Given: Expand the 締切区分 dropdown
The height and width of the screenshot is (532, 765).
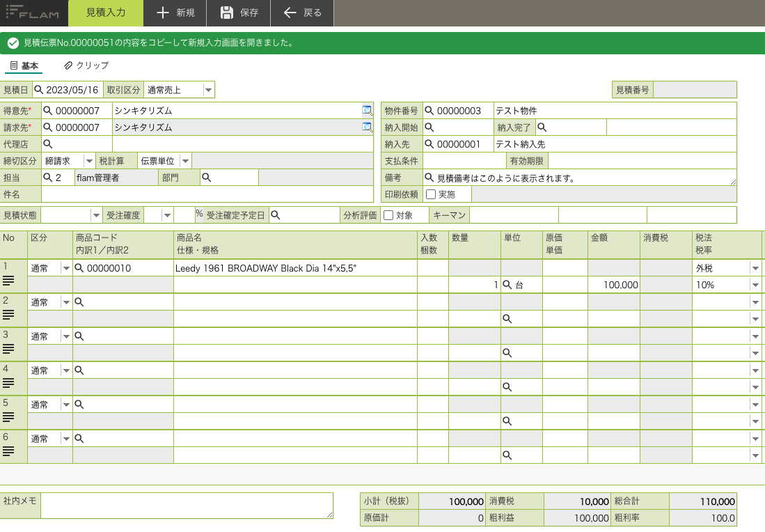Looking at the screenshot, I should (89, 161).
